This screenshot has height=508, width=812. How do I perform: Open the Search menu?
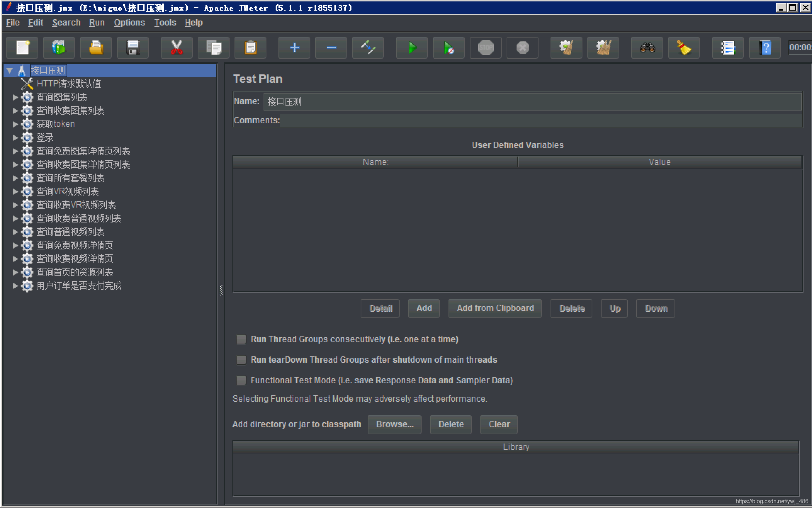[x=66, y=23]
